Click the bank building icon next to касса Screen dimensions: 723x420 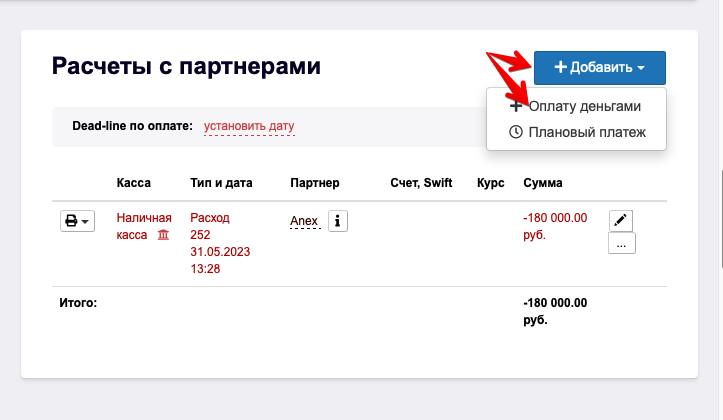pyautogui.click(x=163, y=235)
